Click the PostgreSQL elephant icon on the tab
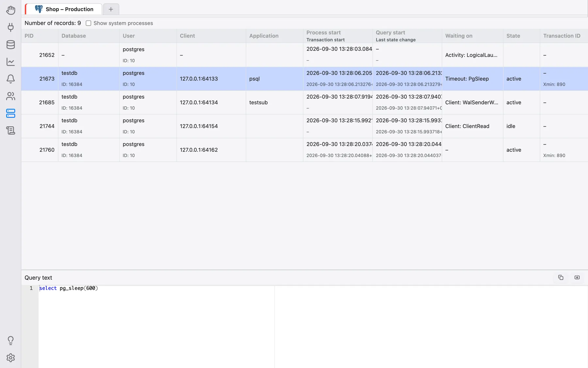 39,9
